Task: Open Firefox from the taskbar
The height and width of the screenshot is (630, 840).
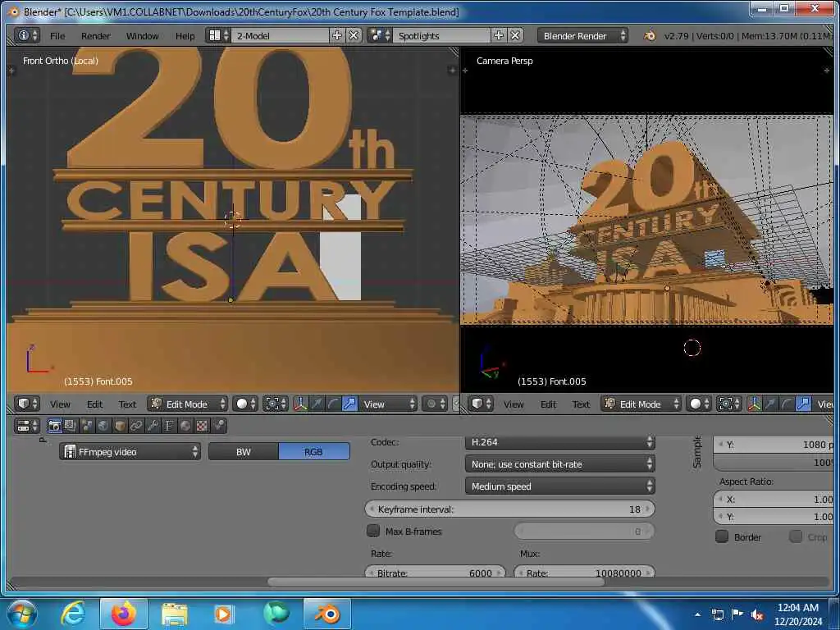Action: (123, 614)
